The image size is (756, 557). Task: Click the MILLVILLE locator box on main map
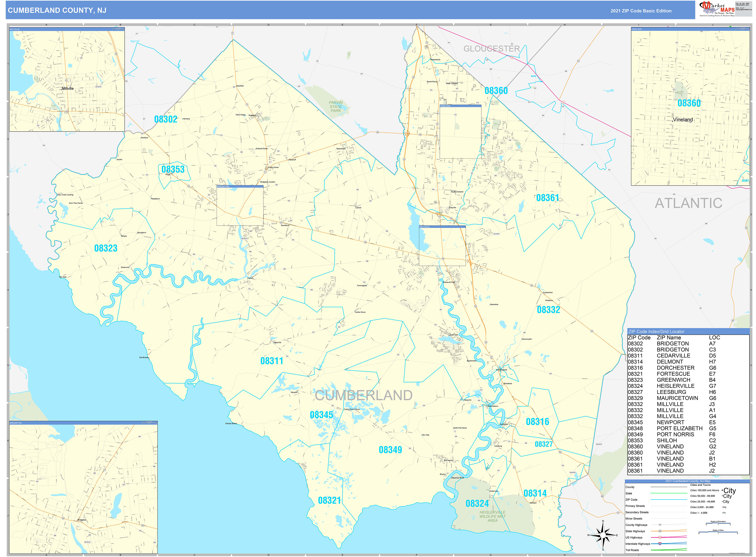tap(442, 246)
